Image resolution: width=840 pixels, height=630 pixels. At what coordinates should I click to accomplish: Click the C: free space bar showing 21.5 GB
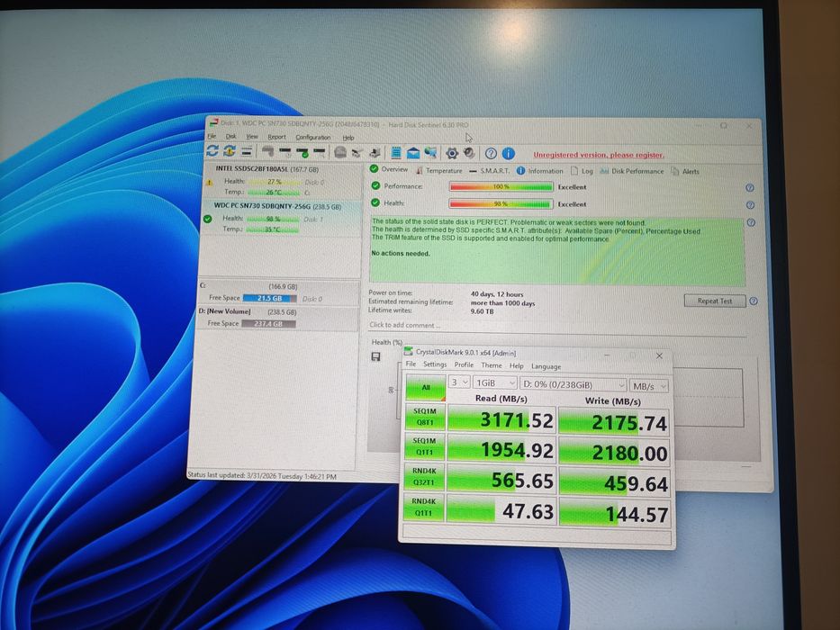tap(270, 299)
